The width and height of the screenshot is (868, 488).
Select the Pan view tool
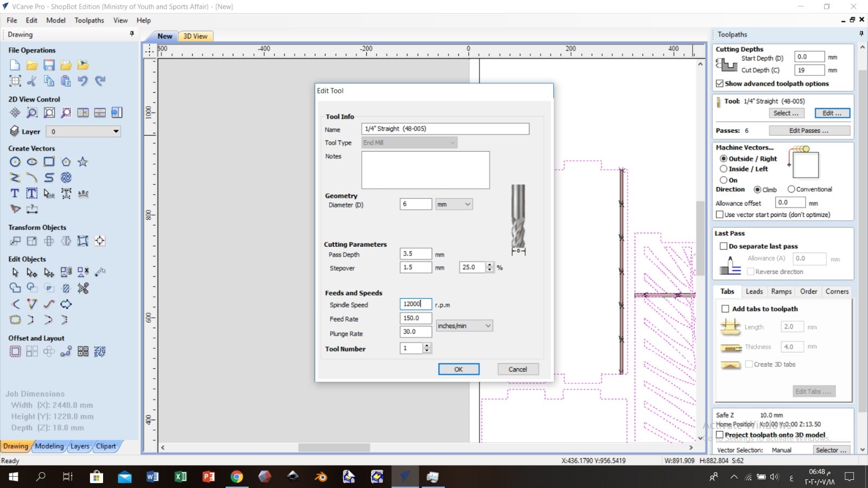click(15, 113)
